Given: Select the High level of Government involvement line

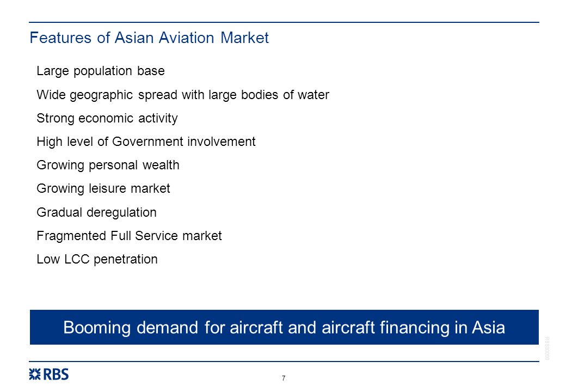Looking at the screenshot, I should (146, 142).
